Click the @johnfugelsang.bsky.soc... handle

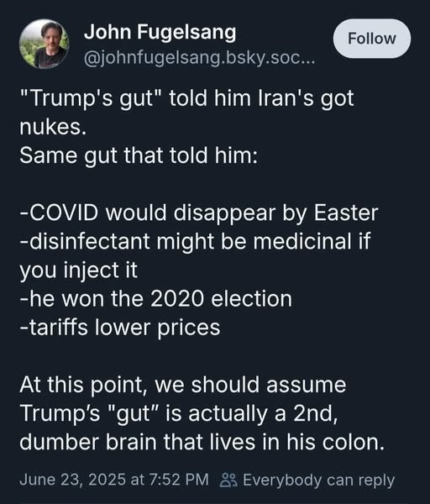point(199,58)
